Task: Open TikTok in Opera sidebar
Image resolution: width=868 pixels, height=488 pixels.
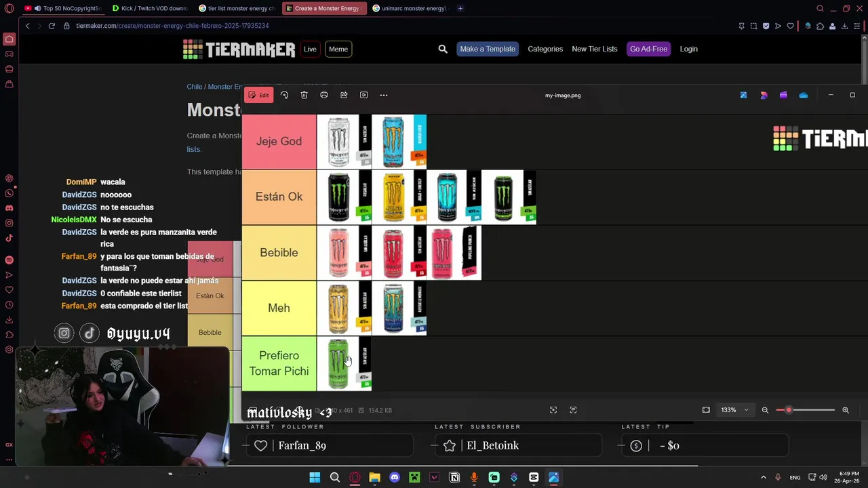Action: pyautogui.click(x=9, y=238)
